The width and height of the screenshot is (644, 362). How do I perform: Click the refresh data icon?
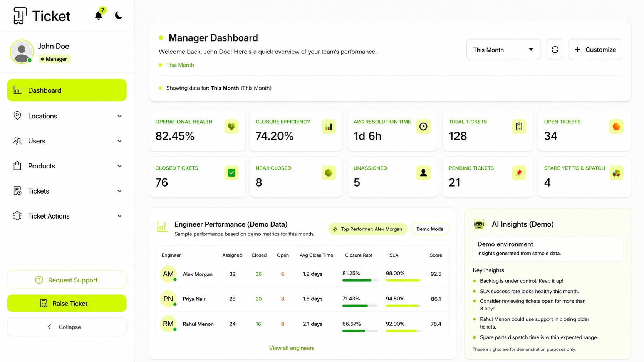pos(555,50)
